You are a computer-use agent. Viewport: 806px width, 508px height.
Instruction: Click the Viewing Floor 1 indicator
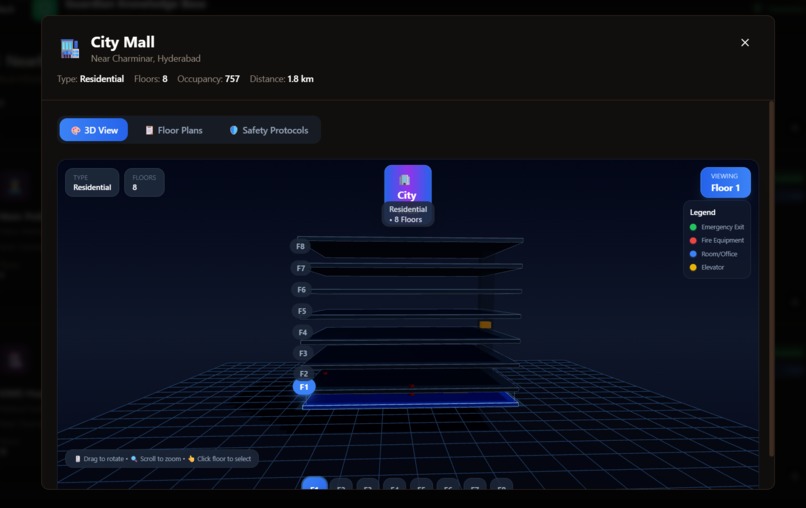coord(725,183)
